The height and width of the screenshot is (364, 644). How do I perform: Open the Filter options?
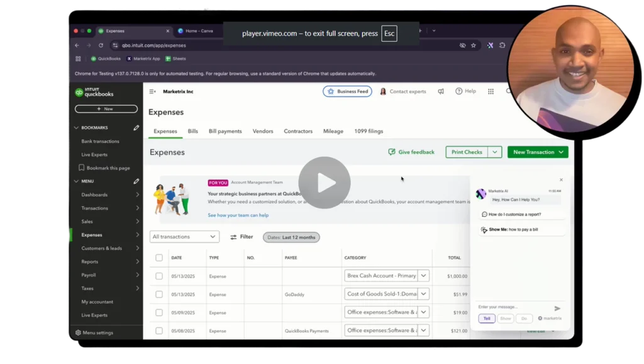241,237
